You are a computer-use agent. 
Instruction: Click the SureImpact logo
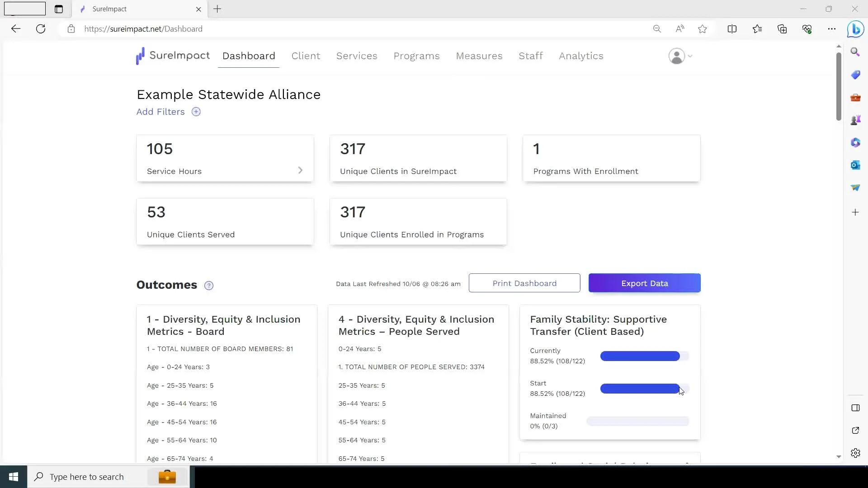pos(173,56)
